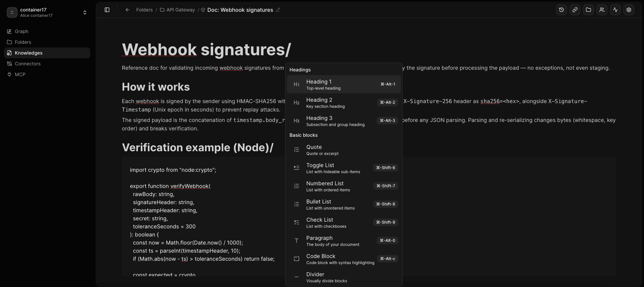Click the MCP plug icon
The height and width of the screenshot is (287, 644).
[9, 74]
